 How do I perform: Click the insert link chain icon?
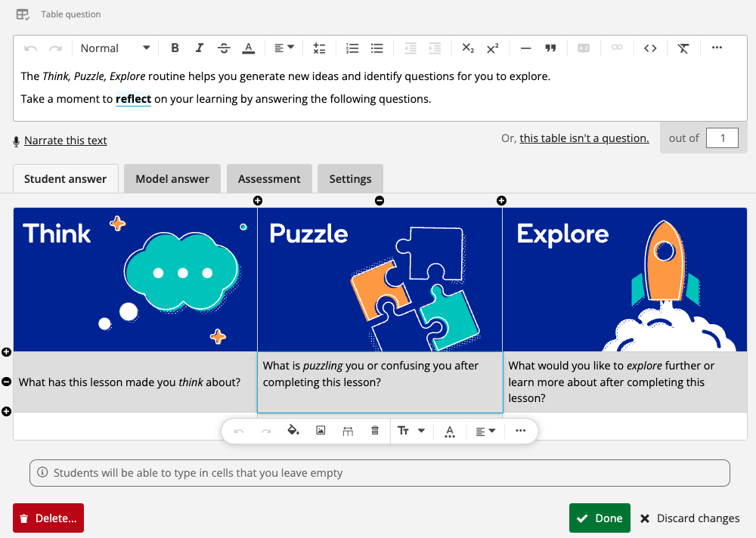pos(617,48)
